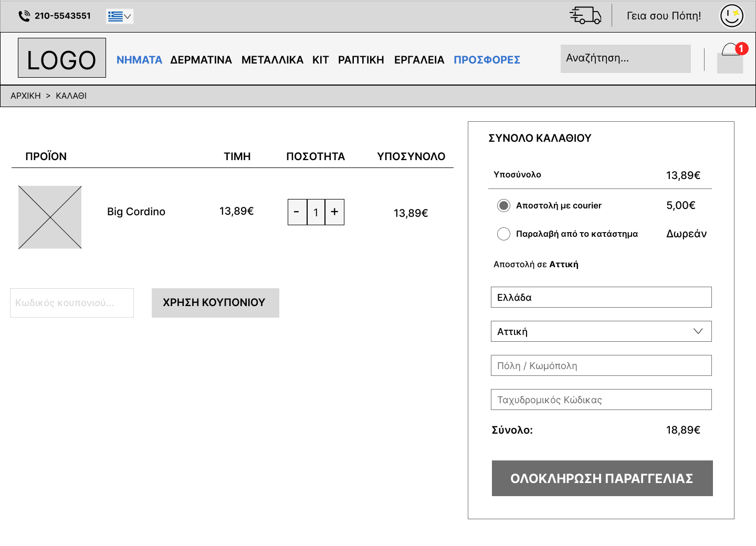756x546 pixels.
Task: Open the shopping cart with badge
Action: [x=730, y=58]
